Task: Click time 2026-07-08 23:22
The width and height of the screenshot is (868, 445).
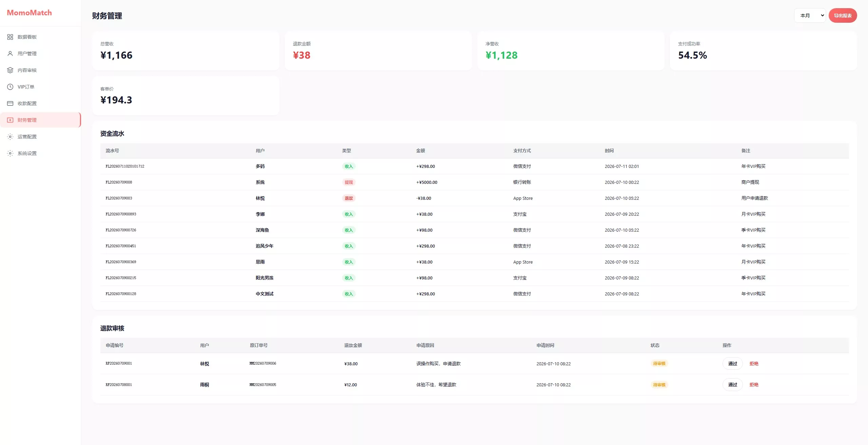Action: (622, 246)
